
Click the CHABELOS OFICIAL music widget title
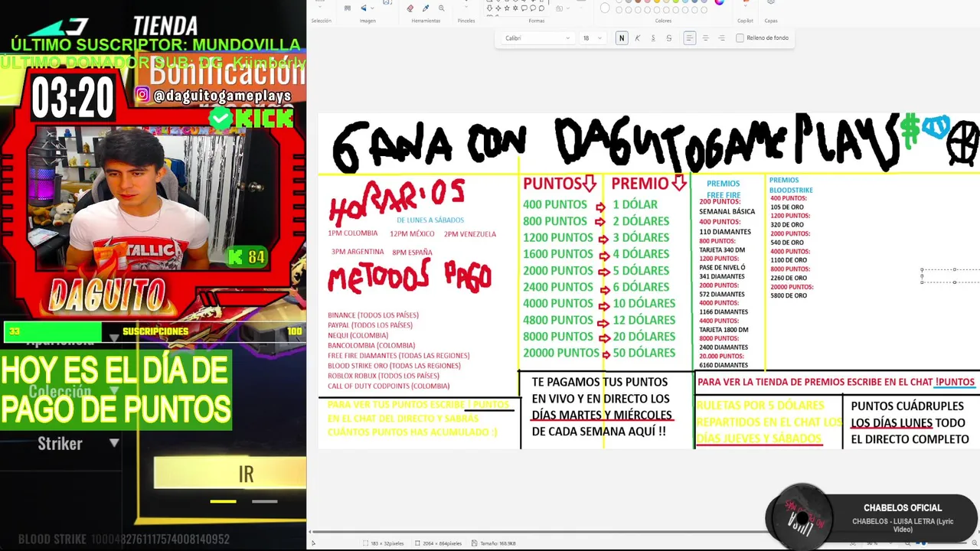[x=903, y=507]
